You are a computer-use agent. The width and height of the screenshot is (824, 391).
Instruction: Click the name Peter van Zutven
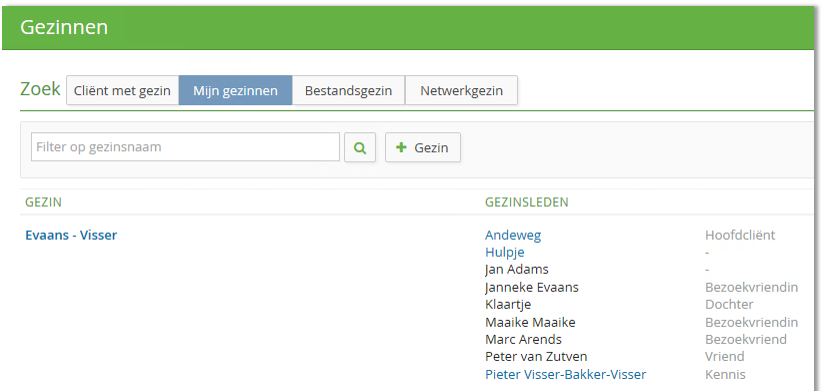pos(536,357)
